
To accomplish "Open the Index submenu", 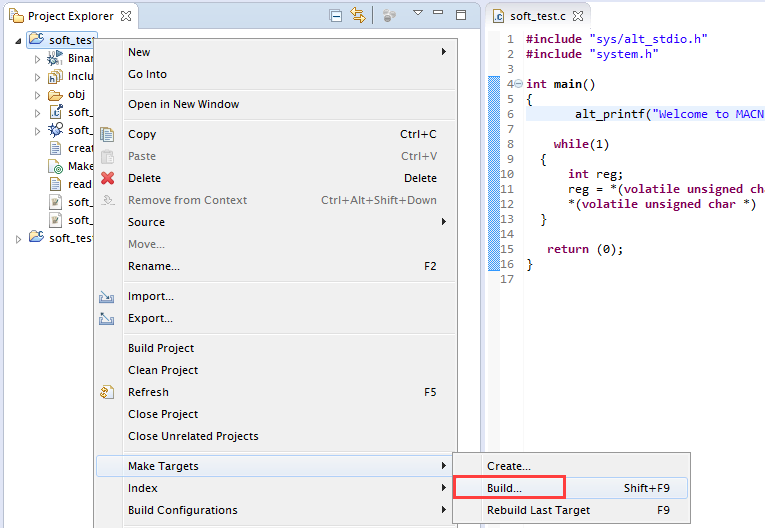I will pos(276,488).
